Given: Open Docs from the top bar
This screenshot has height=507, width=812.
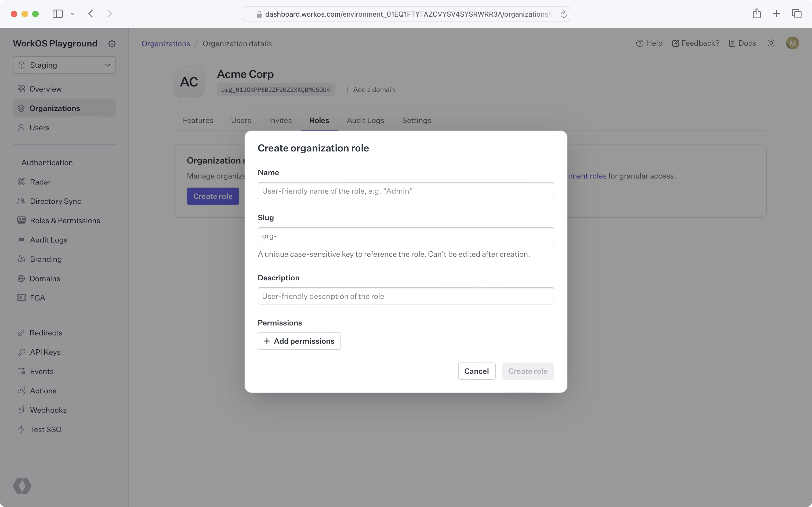Looking at the screenshot, I should (x=743, y=43).
